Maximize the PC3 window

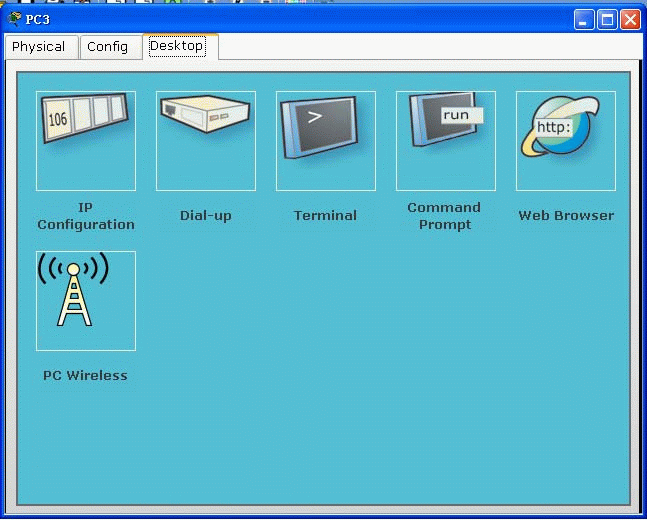[607, 20]
